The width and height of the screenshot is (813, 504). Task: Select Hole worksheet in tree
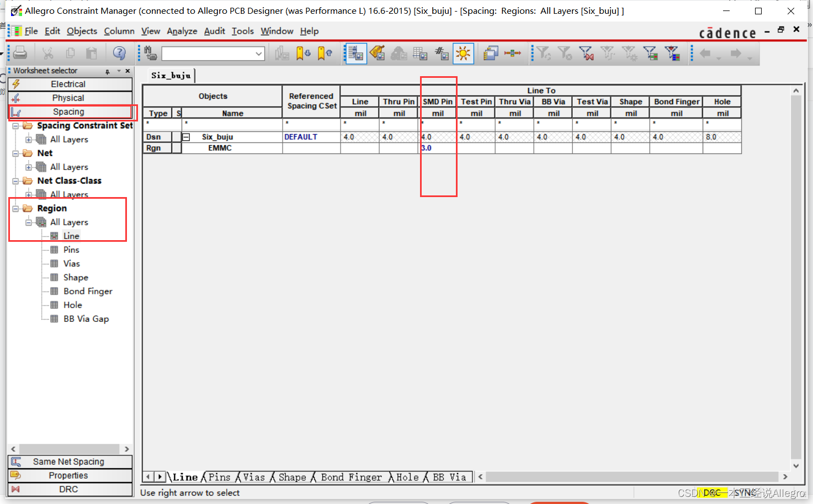coord(72,305)
